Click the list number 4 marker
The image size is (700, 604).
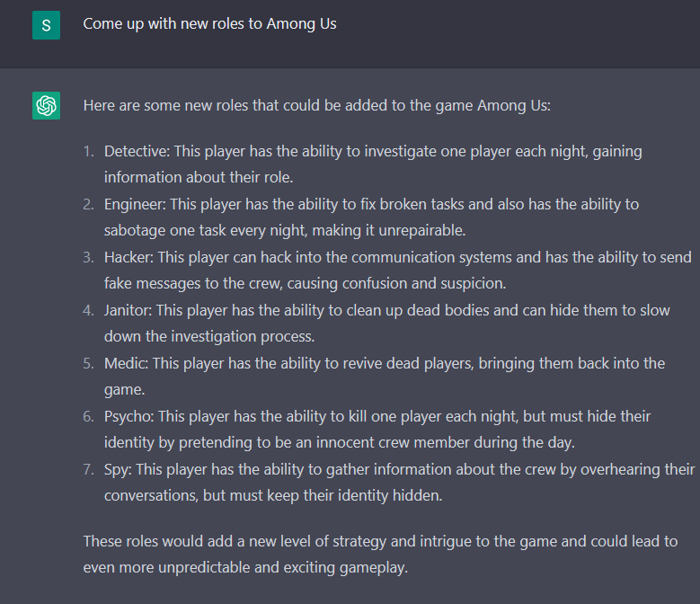coord(88,310)
